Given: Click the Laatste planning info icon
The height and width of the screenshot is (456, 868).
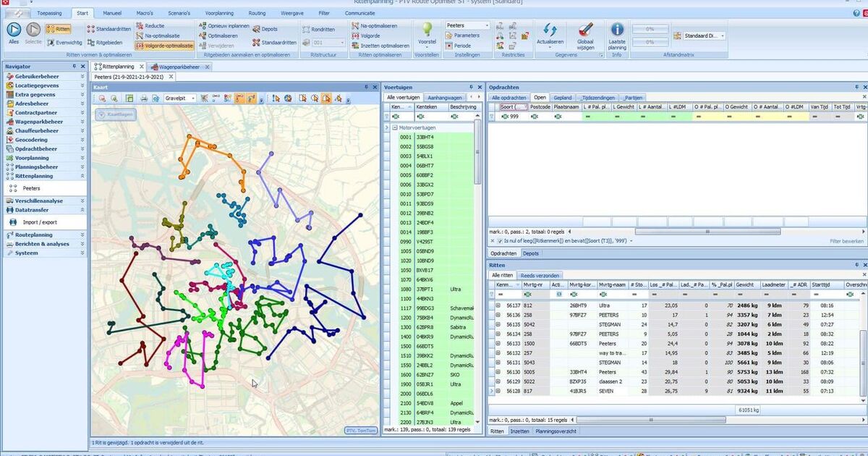Looking at the screenshot, I should click(617, 29).
